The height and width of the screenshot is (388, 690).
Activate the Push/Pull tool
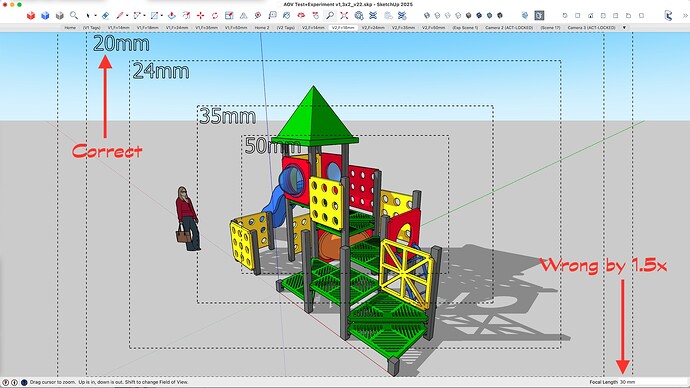(x=172, y=15)
